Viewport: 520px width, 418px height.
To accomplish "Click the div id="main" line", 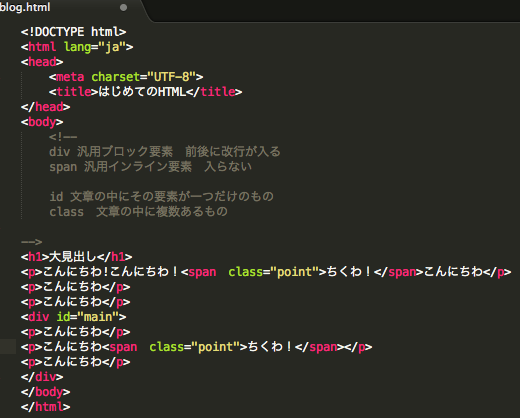I will pos(73,317).
